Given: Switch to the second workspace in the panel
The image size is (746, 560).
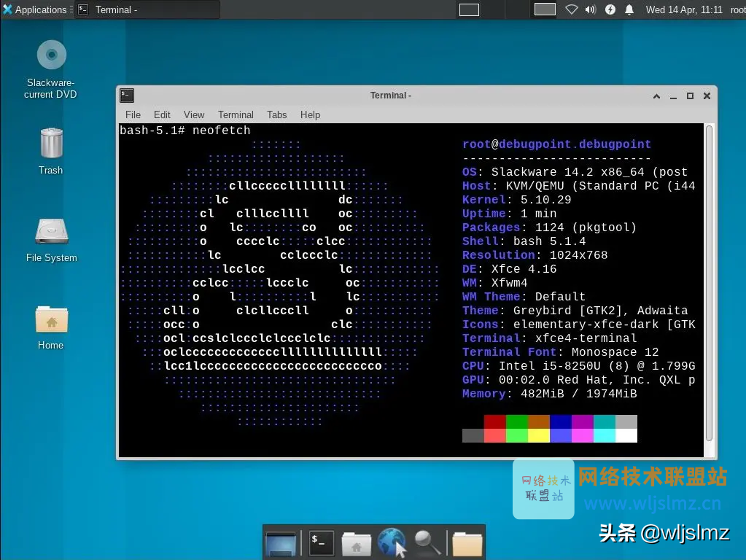Looking at the screenshot, I should coord(544,9).
